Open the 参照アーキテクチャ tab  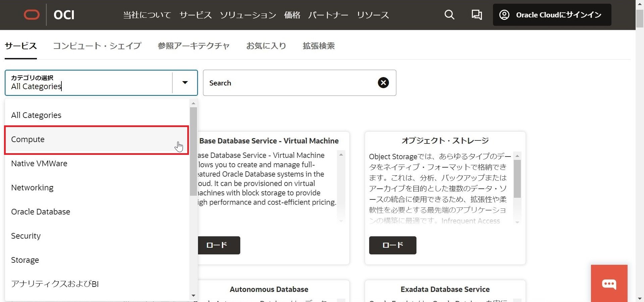(194, 46)
